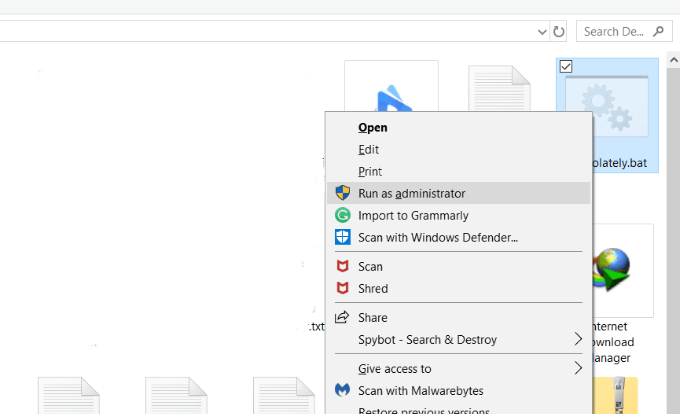680x414 pixels.
Task: Choose Open in the context menu
Action: (x=459, y=127)
